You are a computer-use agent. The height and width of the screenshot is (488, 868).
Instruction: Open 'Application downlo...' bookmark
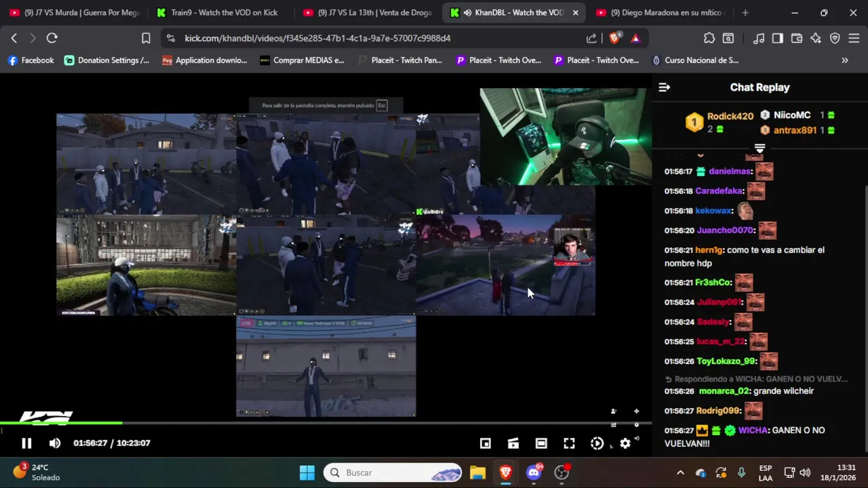pyautogui.click(x=204, y=60)
